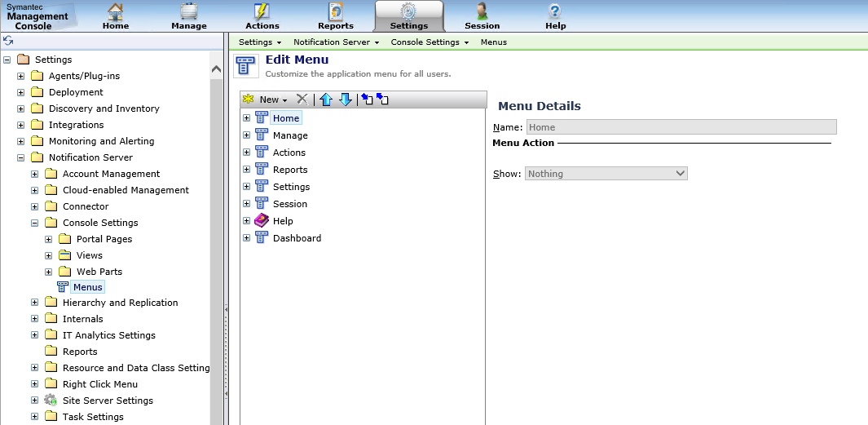Viewport: 868px width, 425px height.
Task: Click the move down arrow icon
Action: (x=345, y=100)
